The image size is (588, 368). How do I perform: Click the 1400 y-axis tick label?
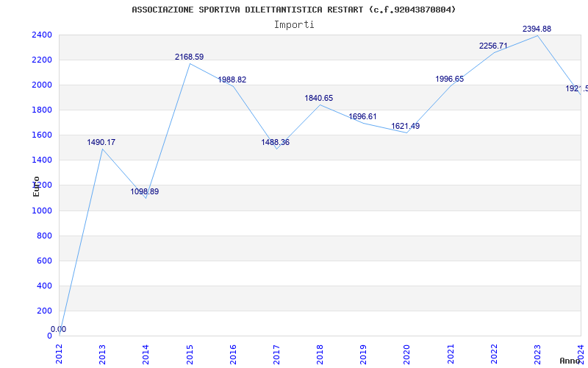coord(43,160)
